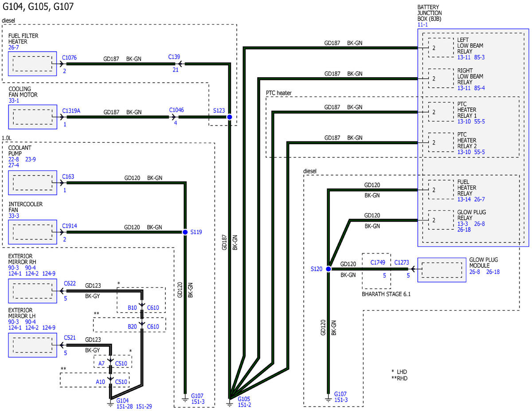
Task: Click the Cooling Fan Motor component box
Action: (32, 117)
